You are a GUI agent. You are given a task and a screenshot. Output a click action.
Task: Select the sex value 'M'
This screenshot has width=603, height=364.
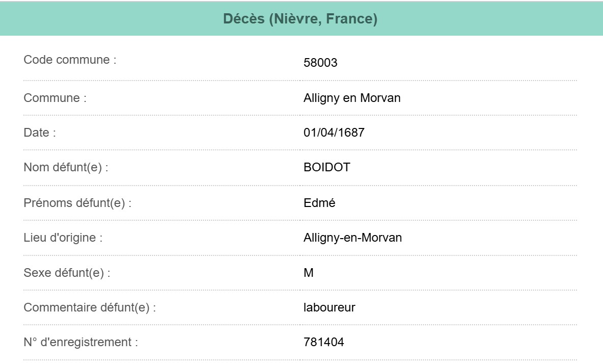tap(309, 273)
